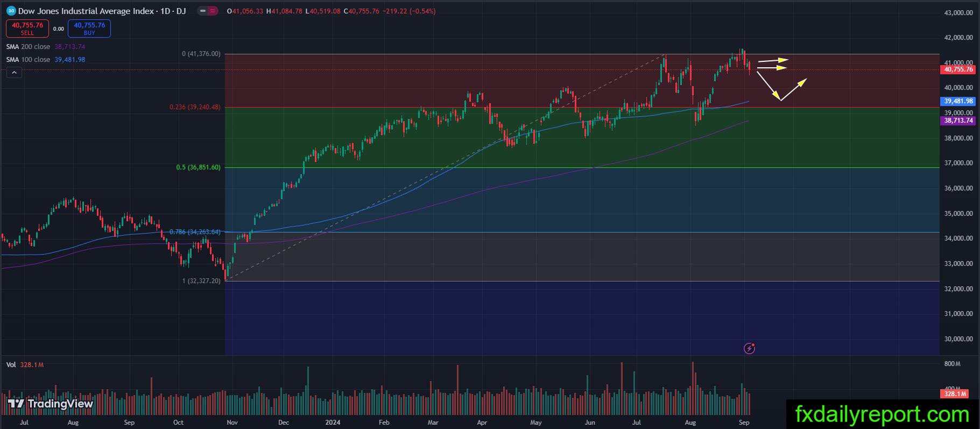The width and height of the screenshot is (980, 429).
Task: Click the Dec label on the time axis
Action: coord(284,423)
